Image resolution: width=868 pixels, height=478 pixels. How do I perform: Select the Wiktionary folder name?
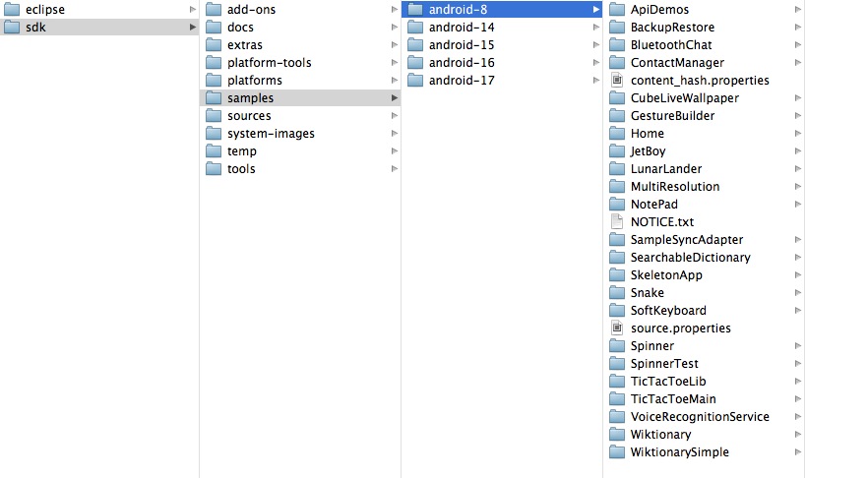point(661,435)
